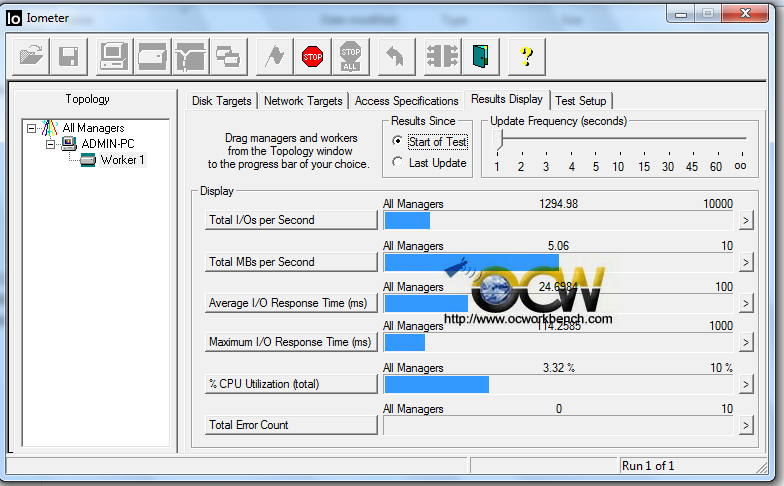Duplicate the selected worker
The image size is (784, 486).
point(228,56)
